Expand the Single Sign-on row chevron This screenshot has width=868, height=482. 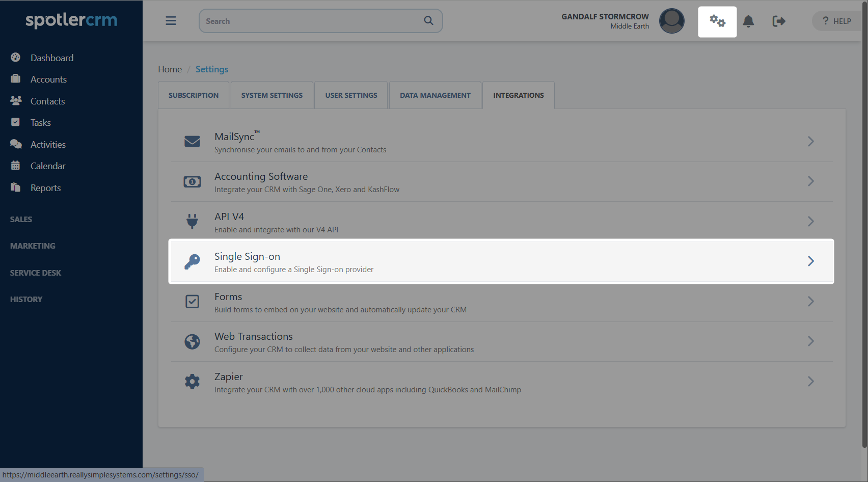(x=811, y=261)
